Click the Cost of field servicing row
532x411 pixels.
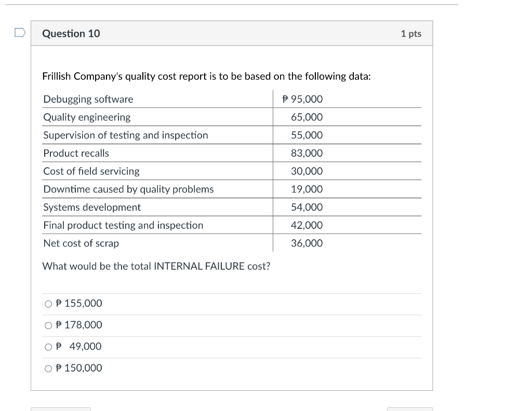point(91,171)
